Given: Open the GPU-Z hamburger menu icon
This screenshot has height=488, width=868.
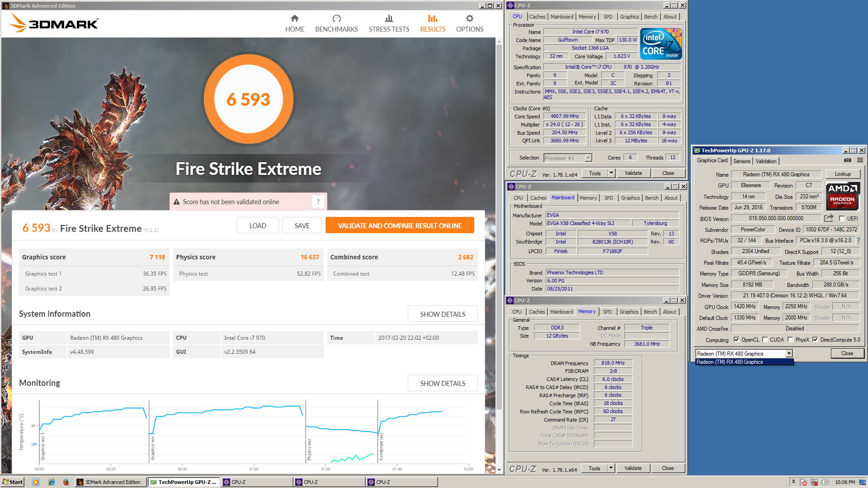Looking at the screenshot, I should pyautogui.click(x=860, y=160).
